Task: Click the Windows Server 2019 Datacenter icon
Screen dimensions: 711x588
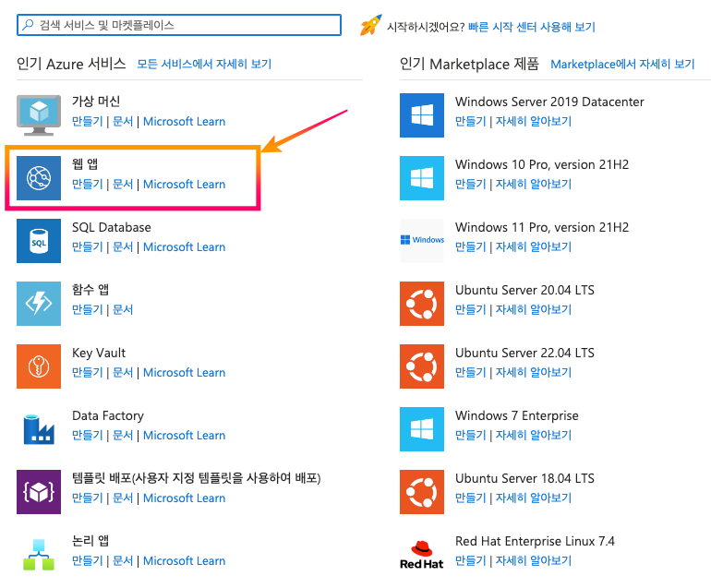Action: click(x=422, y=115)
